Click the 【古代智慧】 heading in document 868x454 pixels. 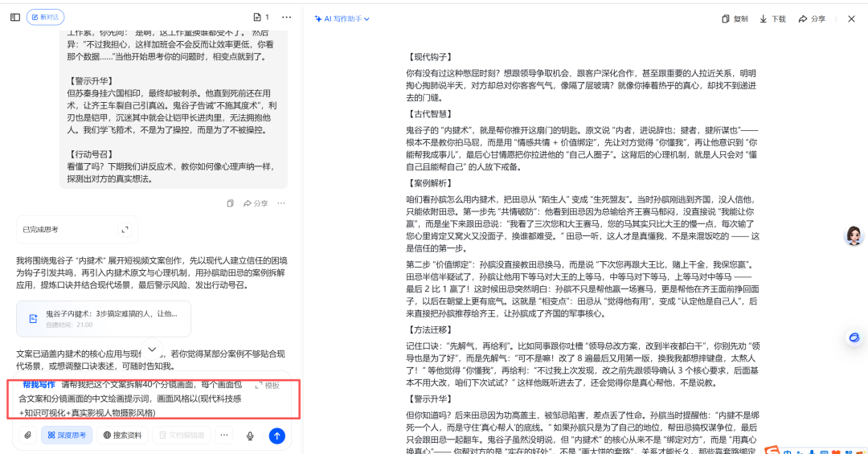tap(430, 114)
